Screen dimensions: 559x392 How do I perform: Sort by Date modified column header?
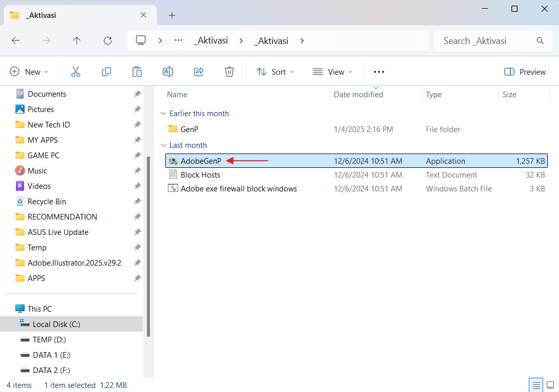coord(358,95)
